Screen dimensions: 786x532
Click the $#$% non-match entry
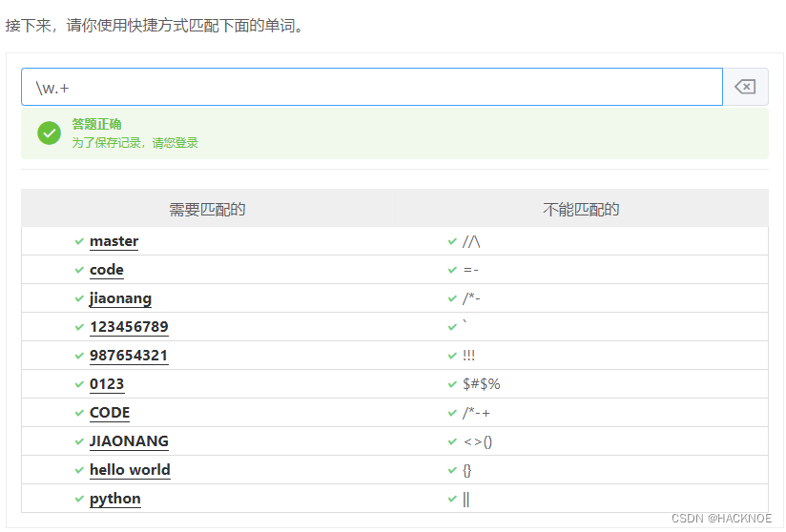(481, 384)
